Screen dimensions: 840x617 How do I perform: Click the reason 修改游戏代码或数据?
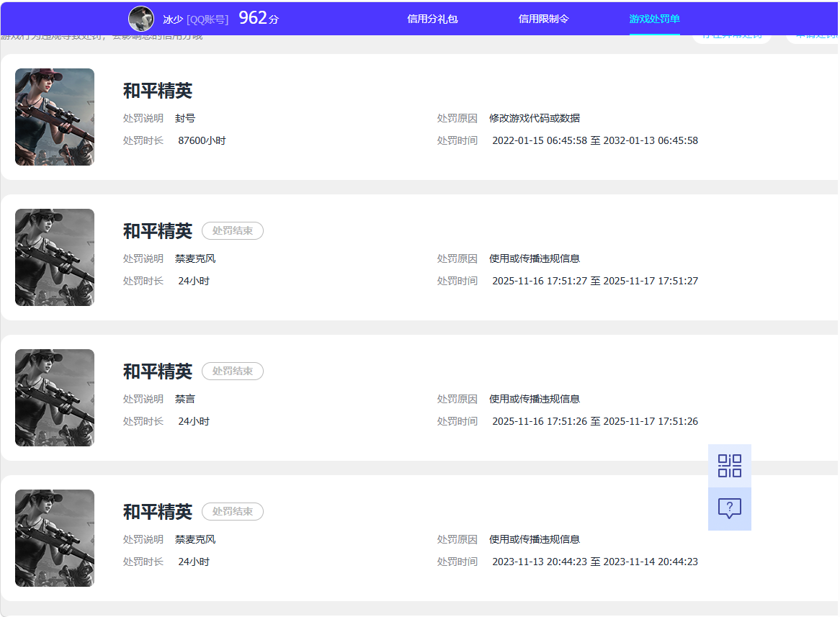coord(535,118)
